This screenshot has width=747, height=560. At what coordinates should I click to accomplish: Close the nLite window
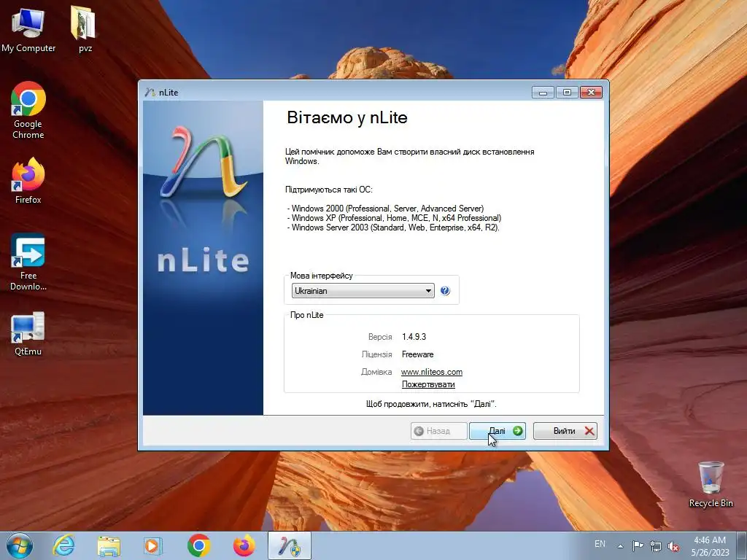pyautogui.click(x=591, y=93)
